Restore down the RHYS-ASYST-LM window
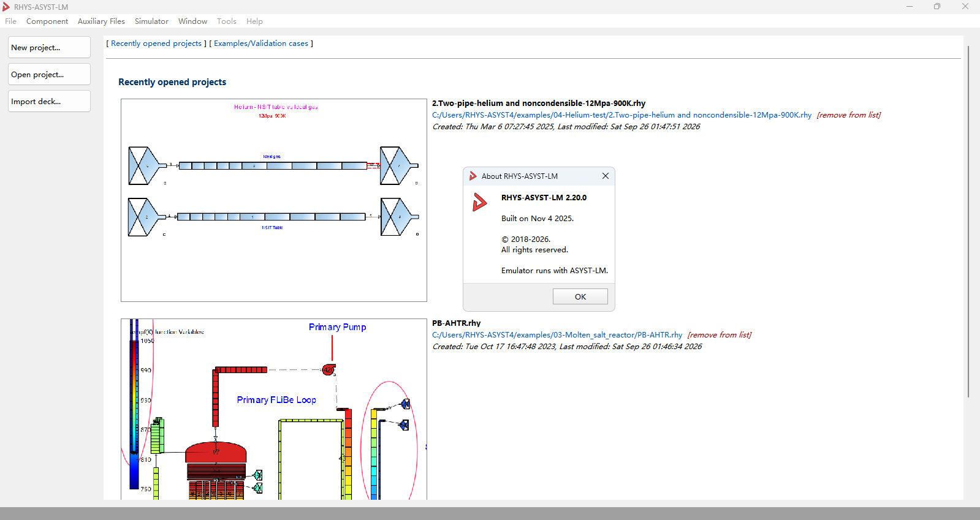The height and width of the screenshot is (520, 980). 937,7
